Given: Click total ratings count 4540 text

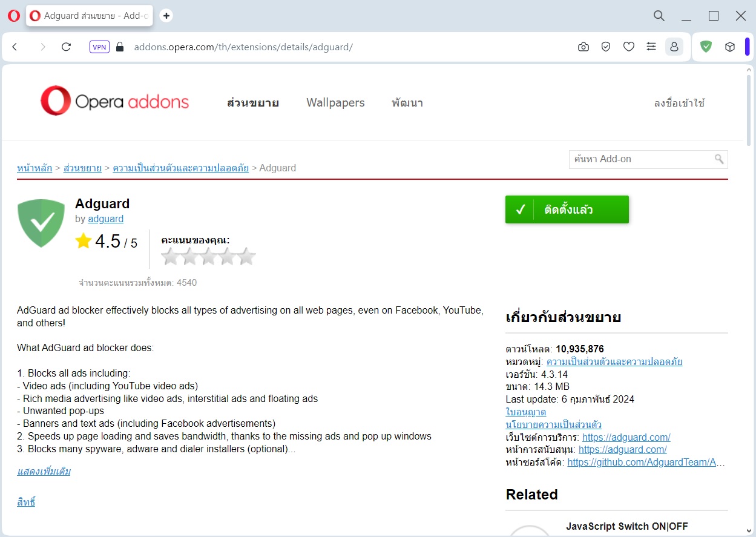Looking at the screenshot, I should coord(186,283).
